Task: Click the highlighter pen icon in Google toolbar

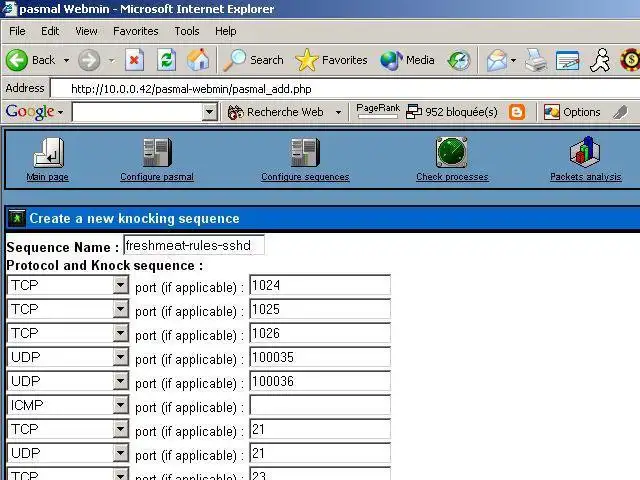Action: click(x=620, y=112)
